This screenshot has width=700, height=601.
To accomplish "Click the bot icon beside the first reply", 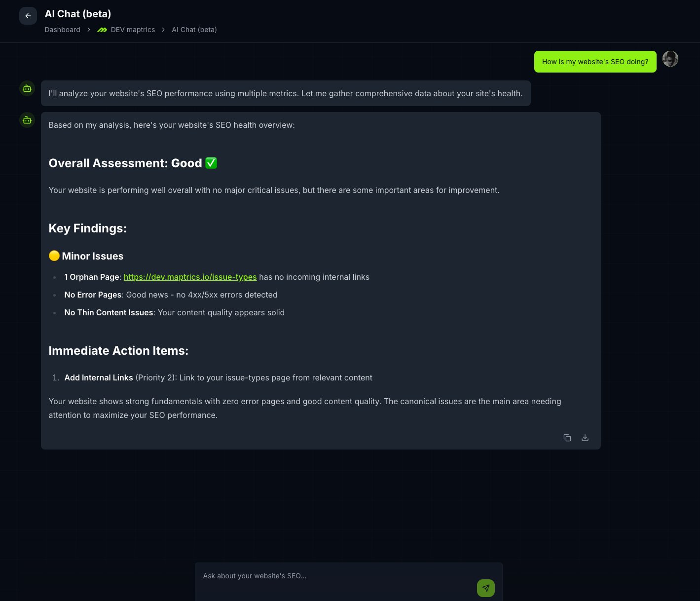I will pyautogui.click(x=27, y=89).
